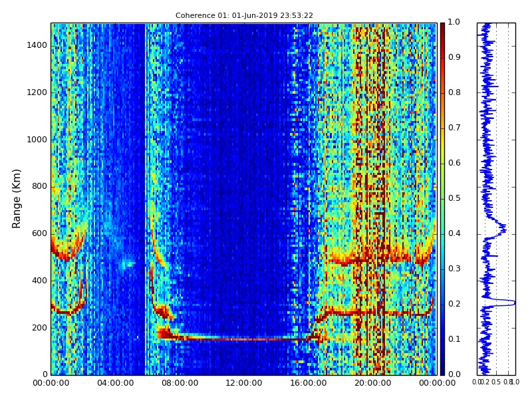This screenshot has height=399, width=532.
Task: Click the 12:00:00 time axis label
Action: (244, 384)
